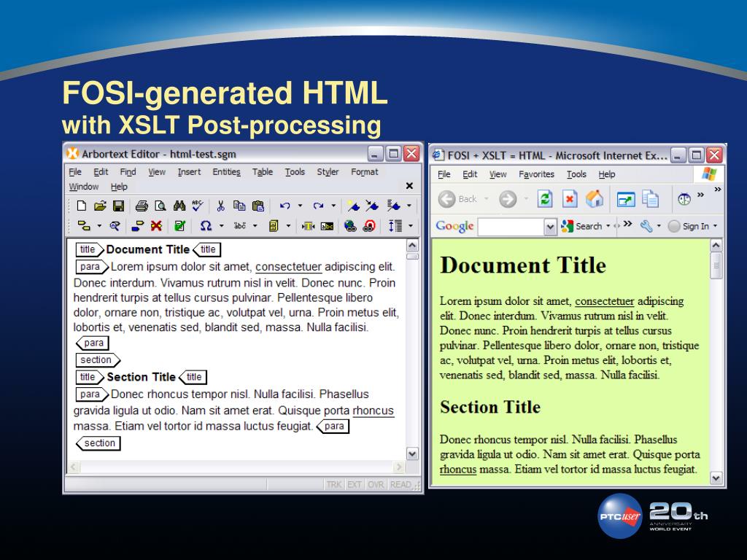Image resolution: width=747 pixels, height=560 pixels.
Task: Expand the Sign In dropdown arrow
Action: 715,226
